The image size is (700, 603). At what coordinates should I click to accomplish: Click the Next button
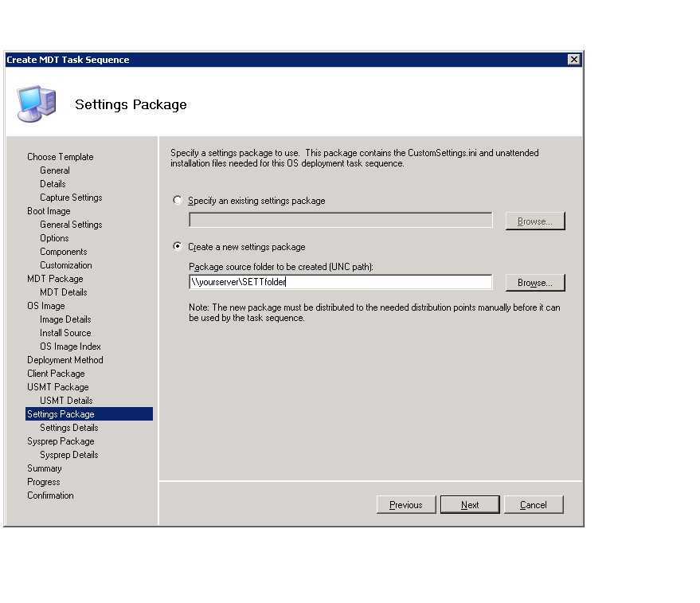pyautogui.click(x=470, y=504)
